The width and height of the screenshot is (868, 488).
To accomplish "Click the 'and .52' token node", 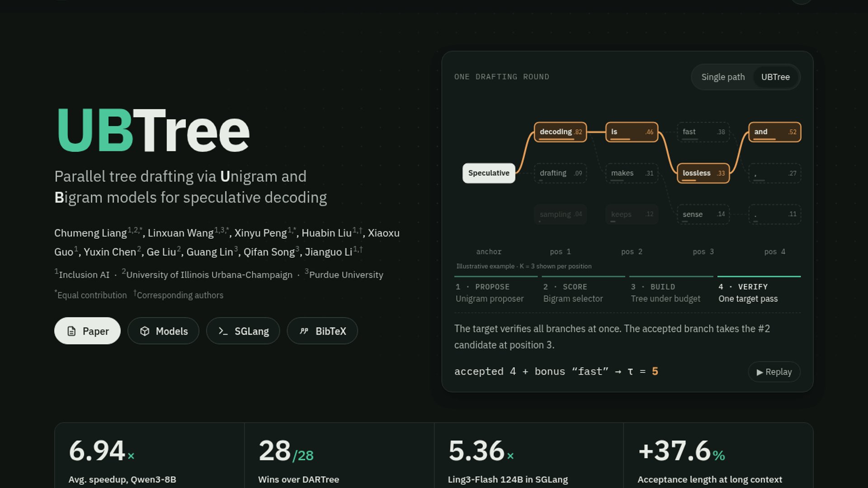I will point(775,132).
